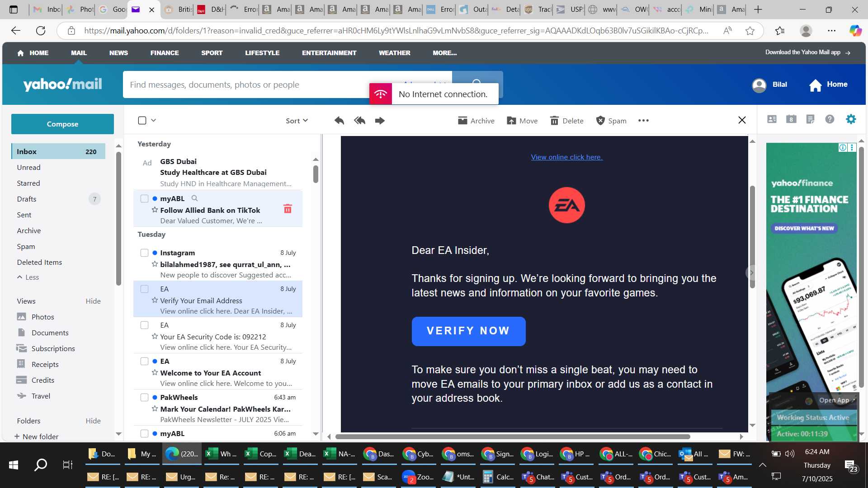
Task: Check the PakWheels email checkbox
Action: pos(144,398)
